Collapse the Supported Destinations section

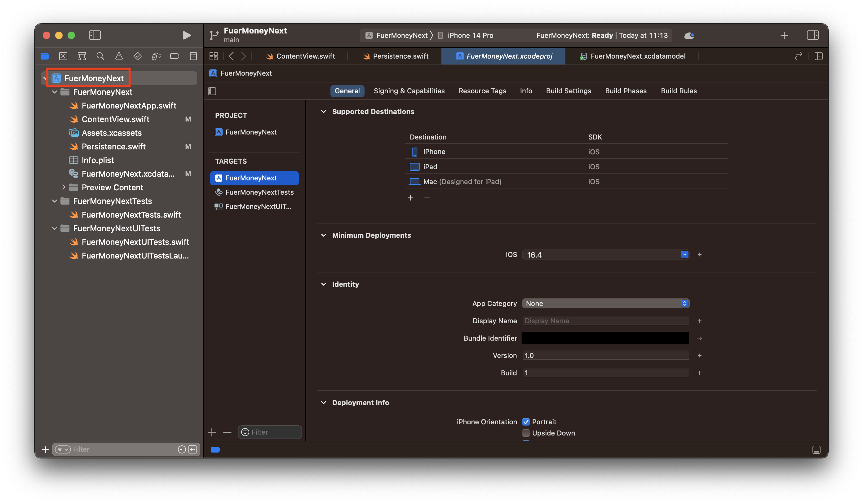(x=324, y=111)
